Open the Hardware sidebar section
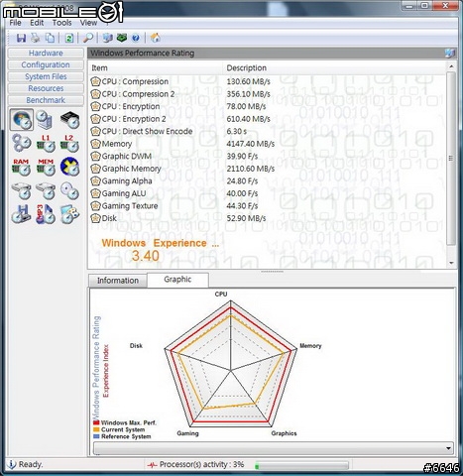The width and height of the screenshot is (463, 476). (x=46, y=54)
